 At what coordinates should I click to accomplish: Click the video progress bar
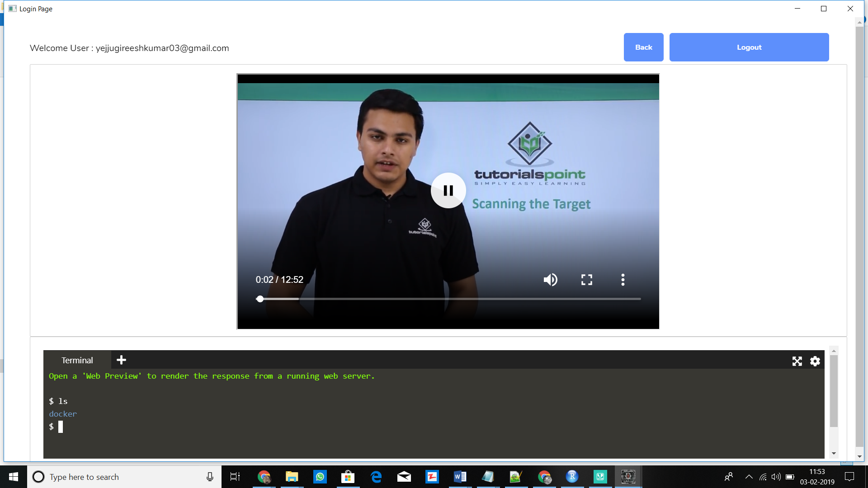click(450, 299)
